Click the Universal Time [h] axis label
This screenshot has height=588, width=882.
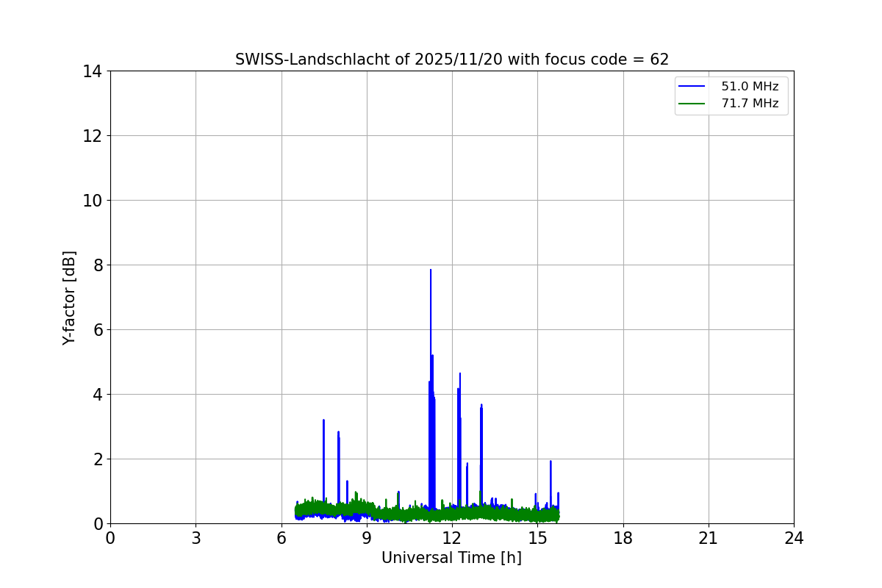[451, 558]
